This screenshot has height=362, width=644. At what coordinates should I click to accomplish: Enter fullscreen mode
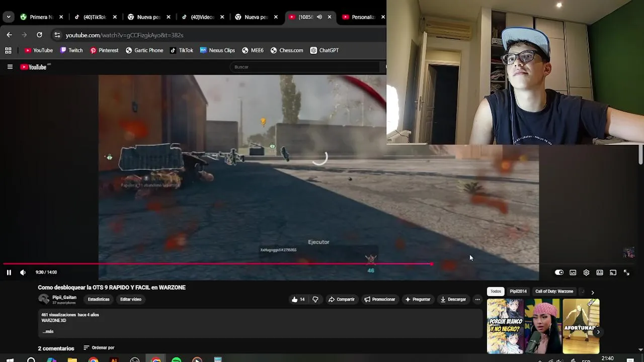coord(626,273)
